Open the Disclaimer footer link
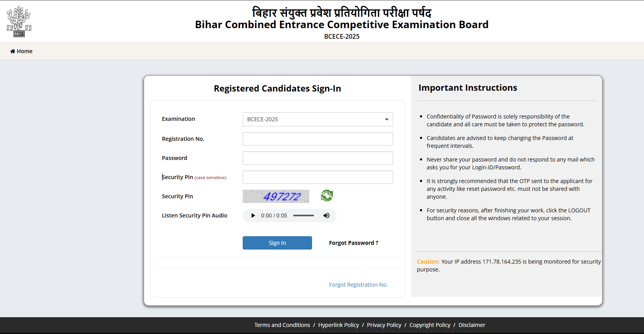644x334 pixels. click(x=472, y=325)
